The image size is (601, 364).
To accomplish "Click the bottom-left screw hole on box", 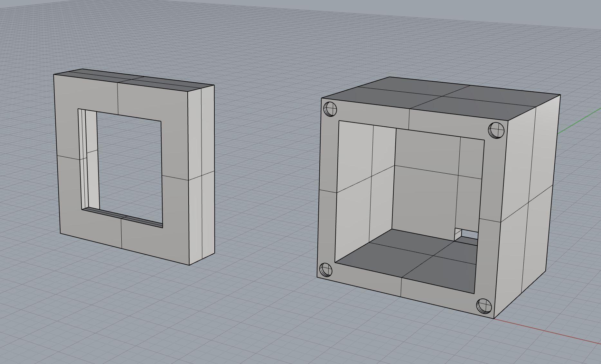I will coord(325,269).
